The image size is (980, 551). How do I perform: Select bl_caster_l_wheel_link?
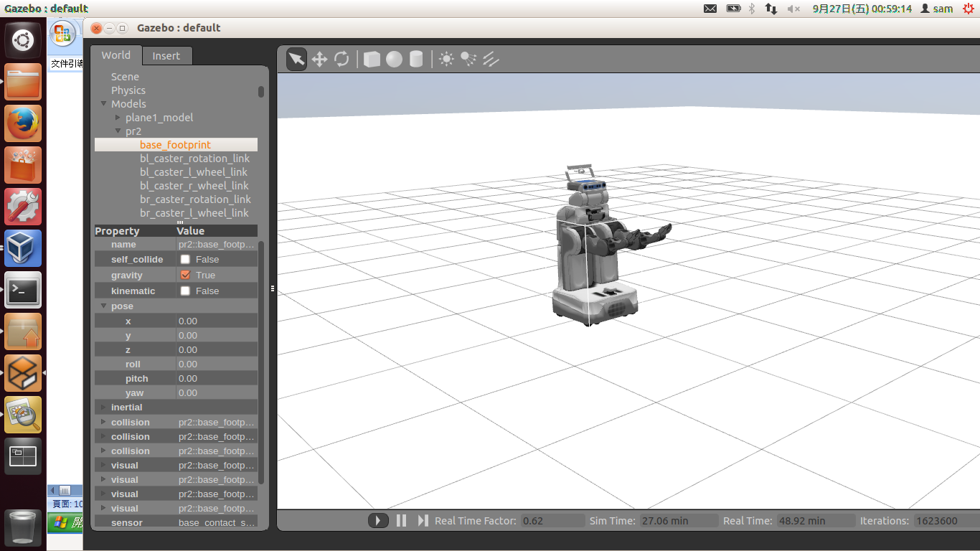click(x=194, y=171)
